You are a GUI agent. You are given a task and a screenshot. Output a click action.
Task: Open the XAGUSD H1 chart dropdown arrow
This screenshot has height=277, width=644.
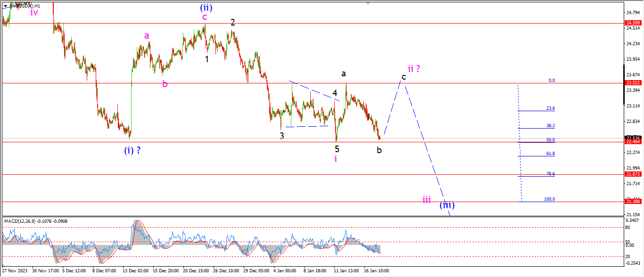pyautogui.click(x=6, y=6)
